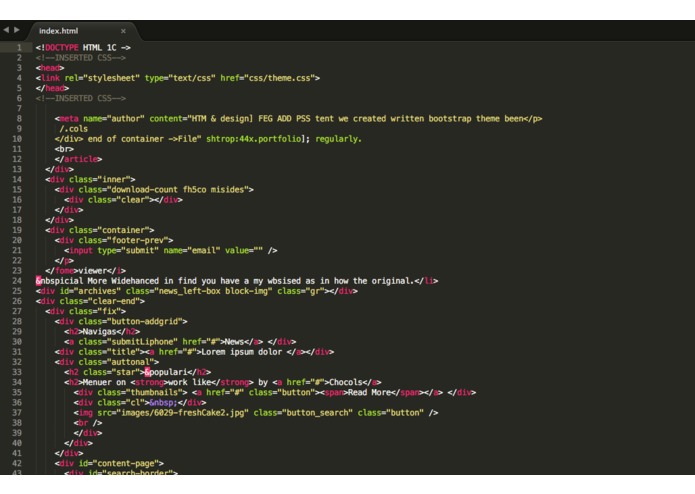Screen dimensions: 695x494
Task: Click div class fix on line 27
Action: pyautogui.click(x=86, y=311)
